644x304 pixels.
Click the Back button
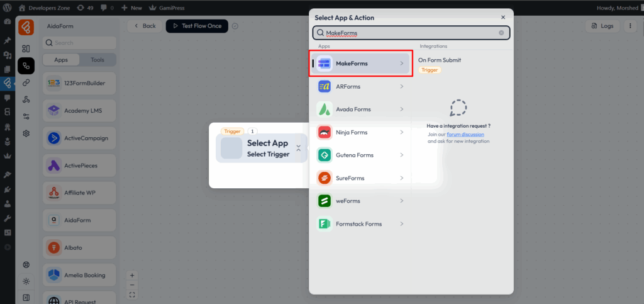pos(144,26)
